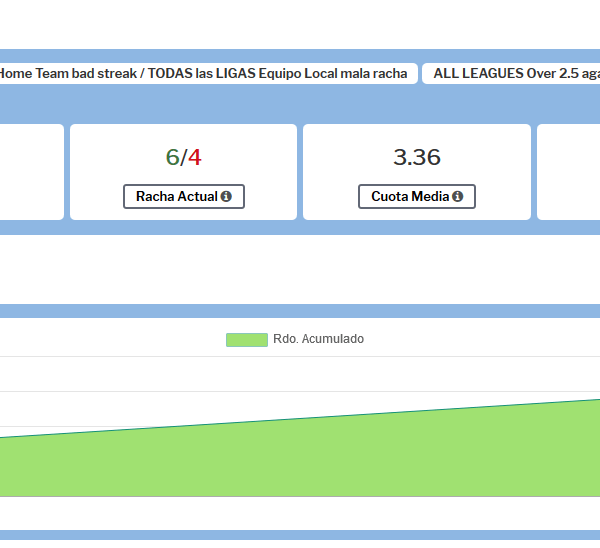Click the blue divider above the chart legend
Viewport: 600px width, 548px height.
pyautogui.click(x=300, y=311)
